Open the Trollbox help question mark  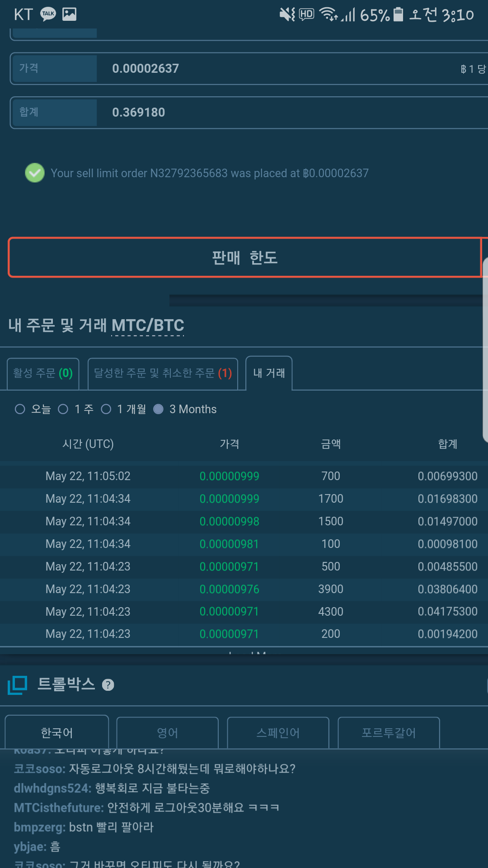point(108,685)
